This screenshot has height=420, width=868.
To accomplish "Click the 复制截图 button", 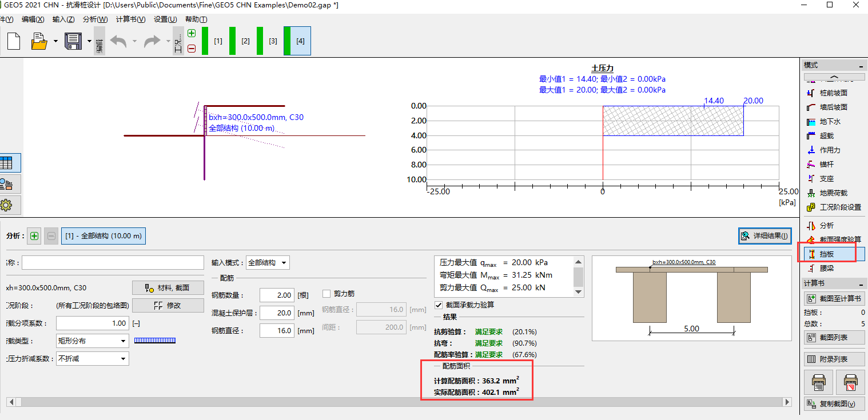I will click(835, 404).
